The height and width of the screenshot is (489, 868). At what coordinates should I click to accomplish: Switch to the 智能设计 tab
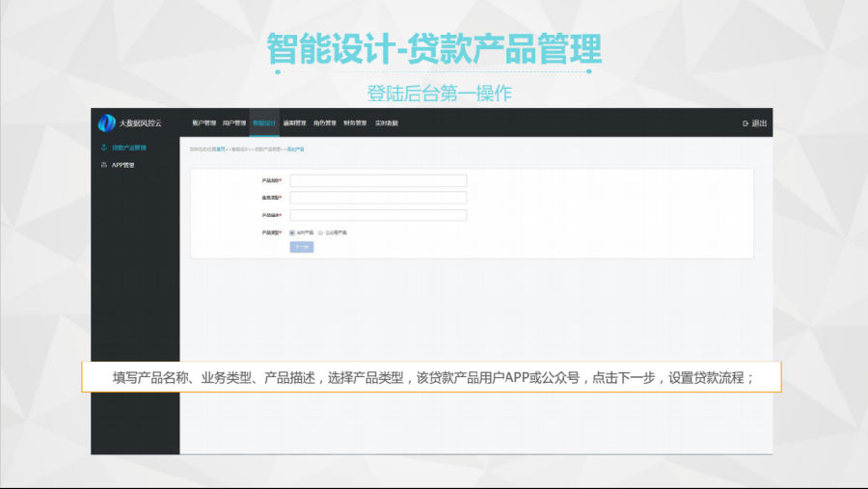click(264, 123)
